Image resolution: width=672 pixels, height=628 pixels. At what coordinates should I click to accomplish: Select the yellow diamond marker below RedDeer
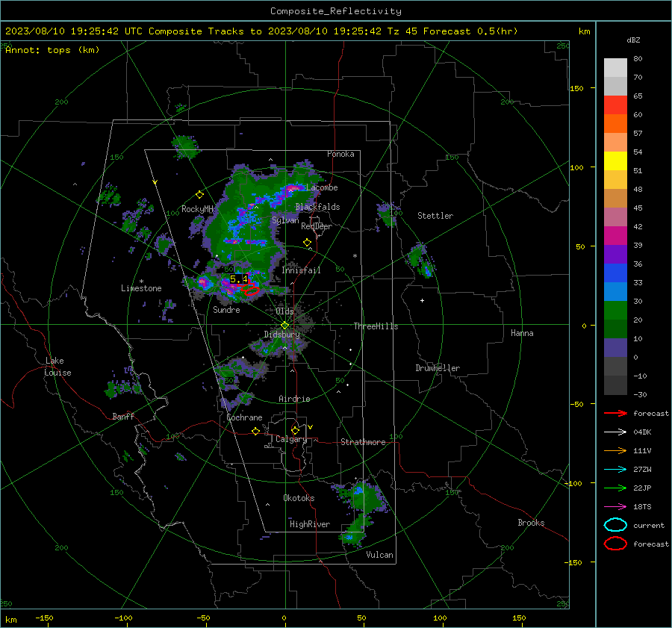[307, 243]
